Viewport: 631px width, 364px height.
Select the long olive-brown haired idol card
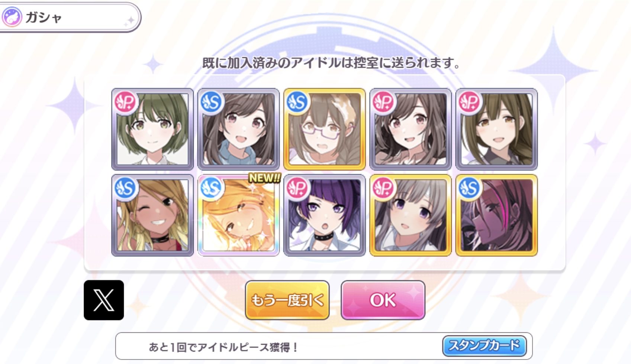[497, 129]
